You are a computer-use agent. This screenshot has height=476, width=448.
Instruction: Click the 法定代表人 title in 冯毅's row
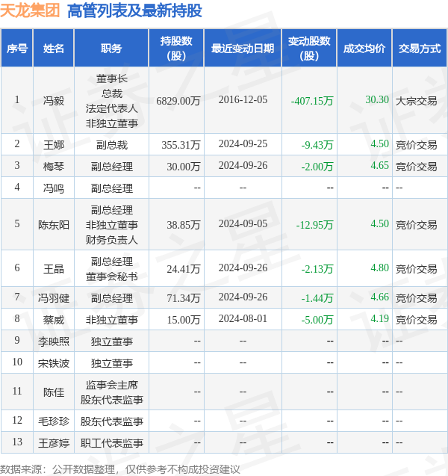(x=111, y=108)
